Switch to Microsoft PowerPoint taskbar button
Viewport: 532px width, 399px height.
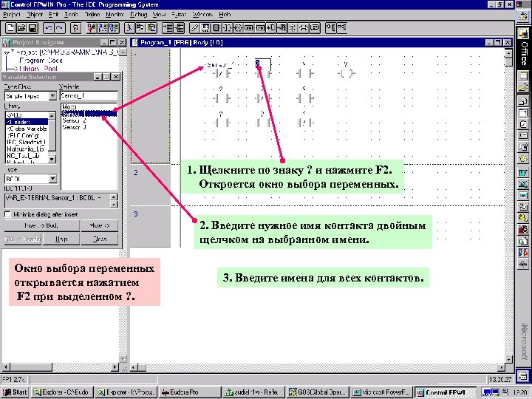click(x=382, y=392)
